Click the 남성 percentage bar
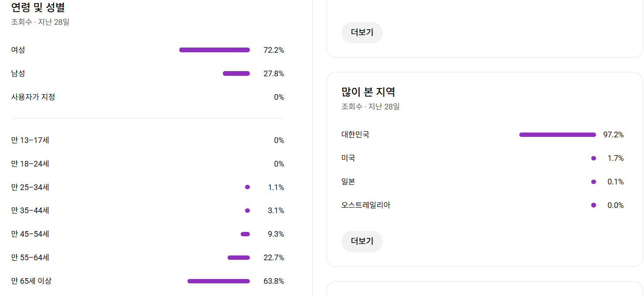 coord(236,74)
